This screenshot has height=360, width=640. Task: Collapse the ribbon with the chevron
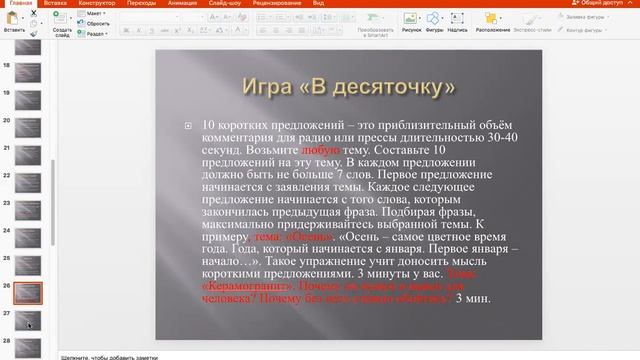click(x=631, y=3)
